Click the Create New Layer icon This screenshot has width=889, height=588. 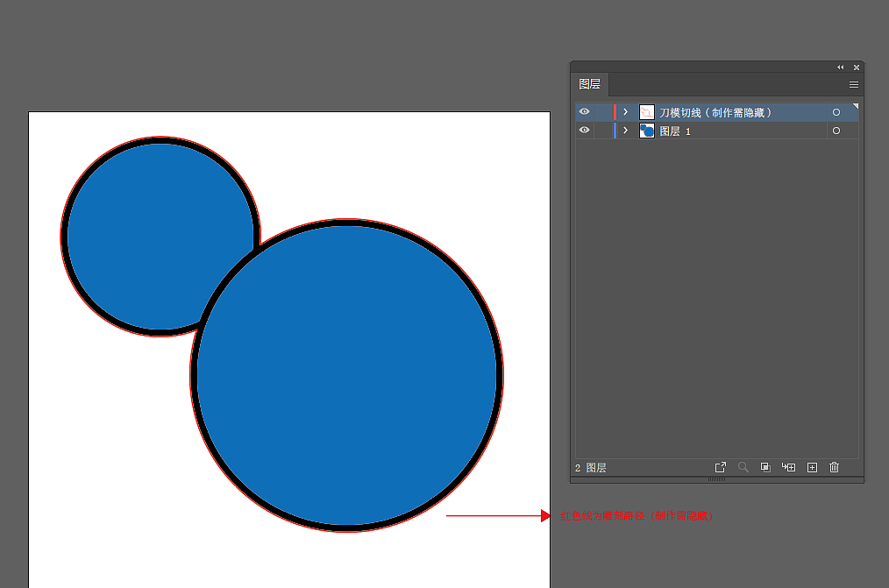(813, 467)
